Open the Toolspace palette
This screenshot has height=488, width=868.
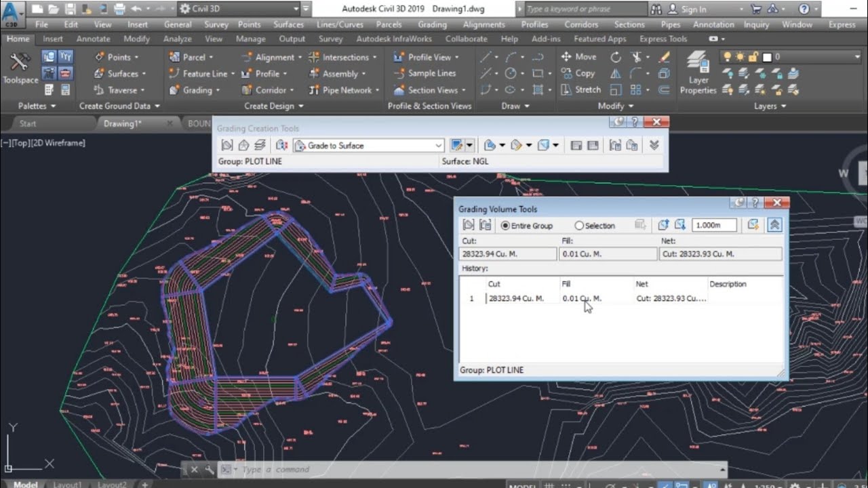coord(20,68)
